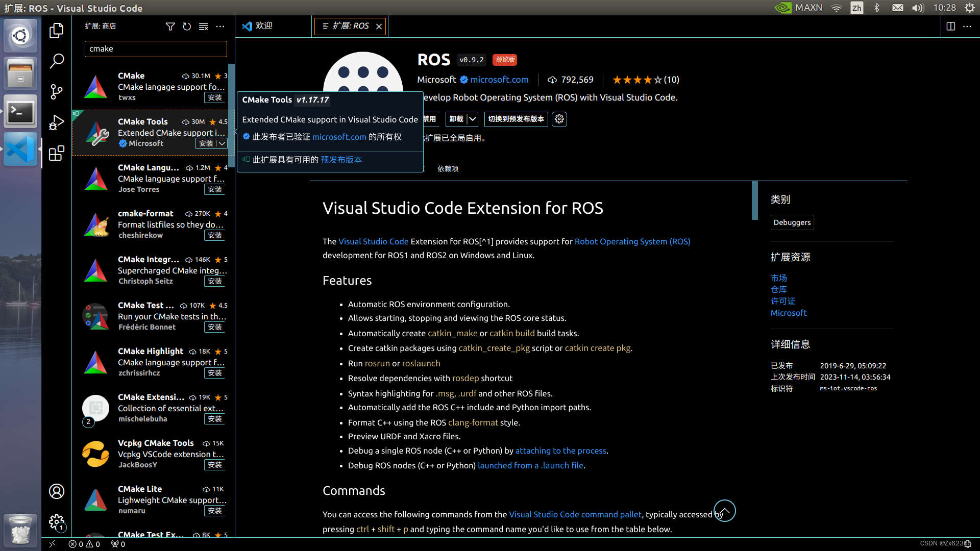Show errors and warnings in status bar
This screenshot has width=980, height=551.
(x=84, y=544)
